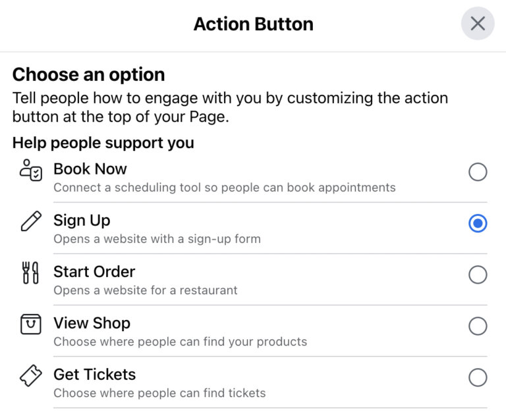
Task: Click "Opens a website with a sign-up form"
Action: pyautogui.click(x=157, y=239)
